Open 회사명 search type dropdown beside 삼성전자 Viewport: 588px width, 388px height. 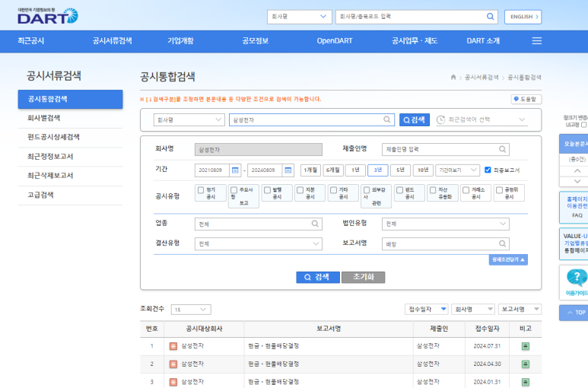pyautogui.click(x=189, y=120)
